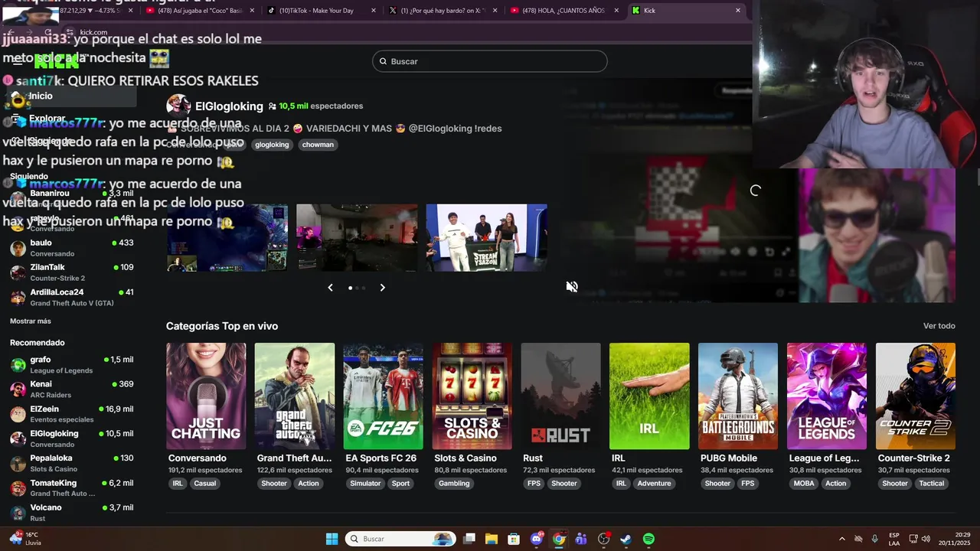Open League of Legends category cover

click(x=827, y=396)
